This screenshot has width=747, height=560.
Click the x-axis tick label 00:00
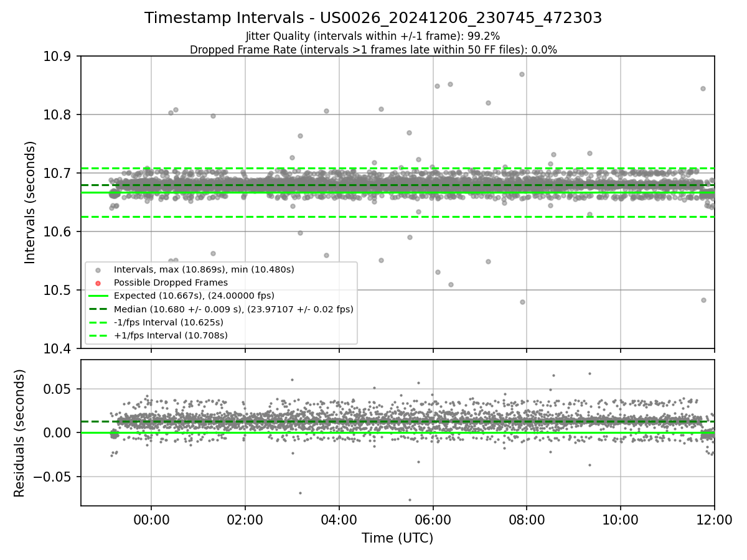pyautogui.click(x=151, y=520)
